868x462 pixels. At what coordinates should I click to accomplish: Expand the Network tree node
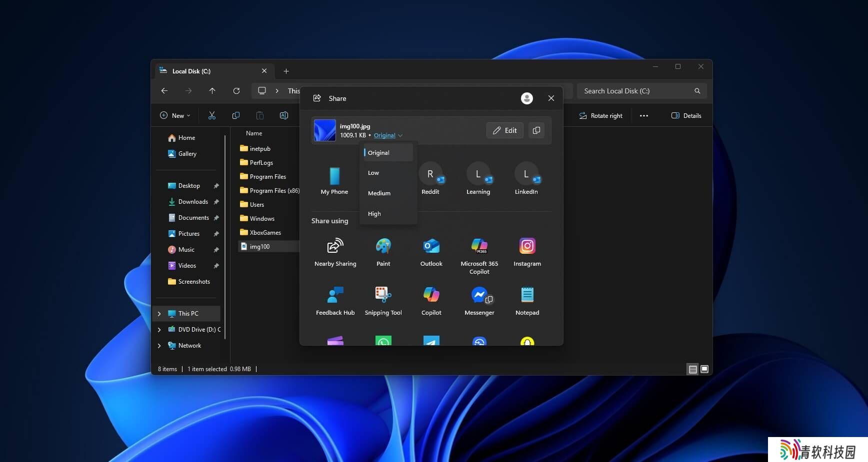[x=159, y=346]
